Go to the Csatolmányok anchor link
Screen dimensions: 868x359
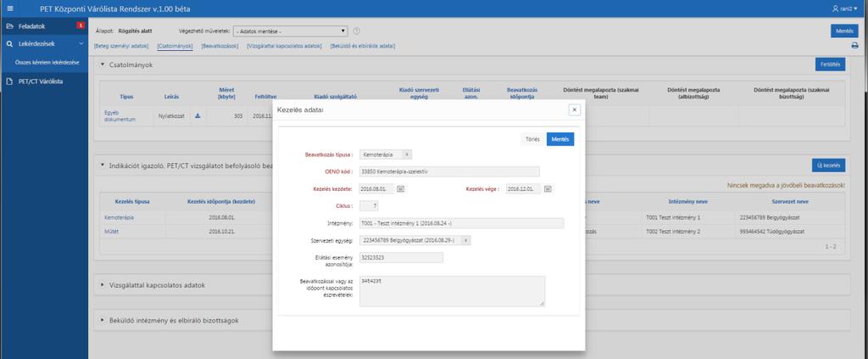(175, 46)
